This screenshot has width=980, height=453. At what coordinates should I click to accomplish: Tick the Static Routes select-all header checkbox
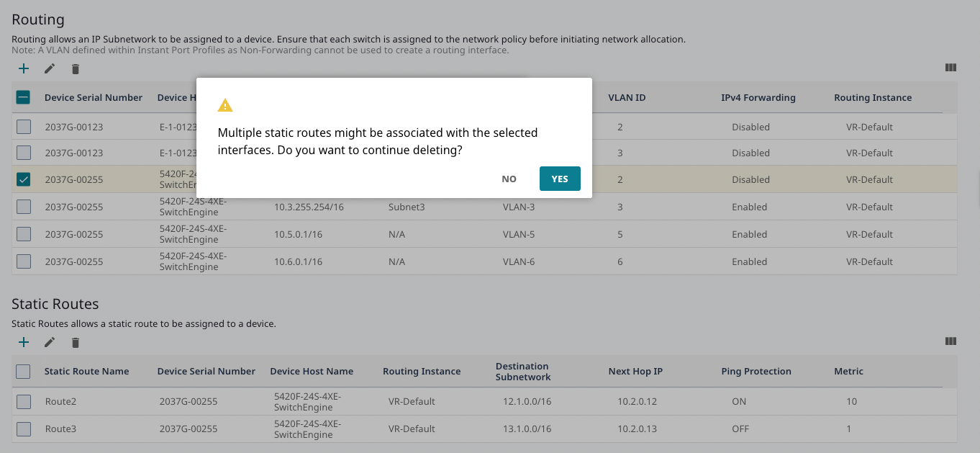coord(23,371)
